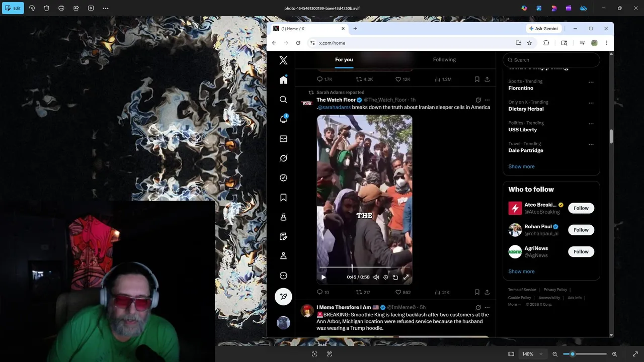Go back in the browser
644x362 pixels.
274,43
